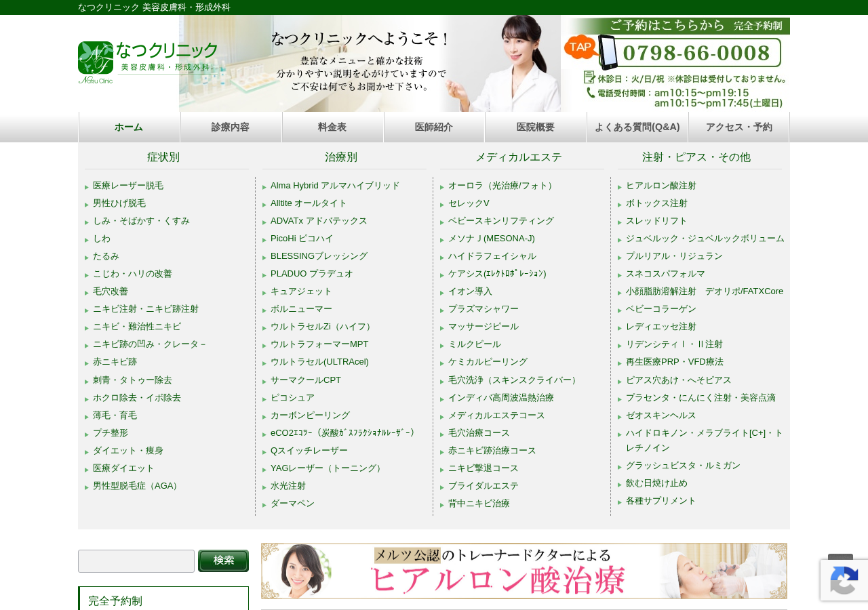Open インディバ高周波温熱治療 link

(x=501, y=398)
